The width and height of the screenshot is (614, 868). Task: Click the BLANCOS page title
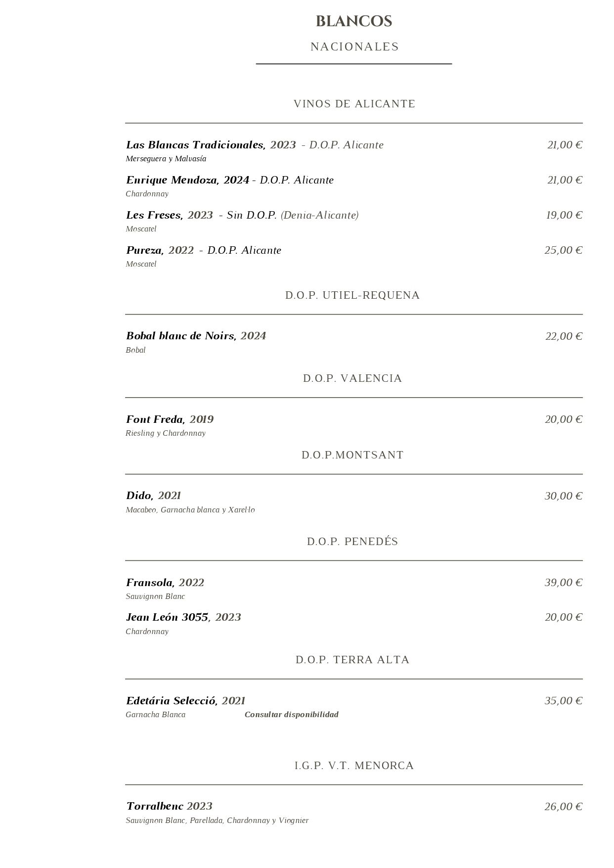(x=354, y=21)
